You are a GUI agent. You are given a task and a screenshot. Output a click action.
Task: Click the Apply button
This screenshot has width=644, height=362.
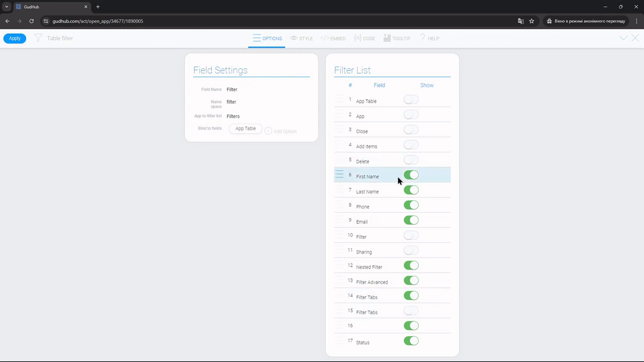[15, 38]
